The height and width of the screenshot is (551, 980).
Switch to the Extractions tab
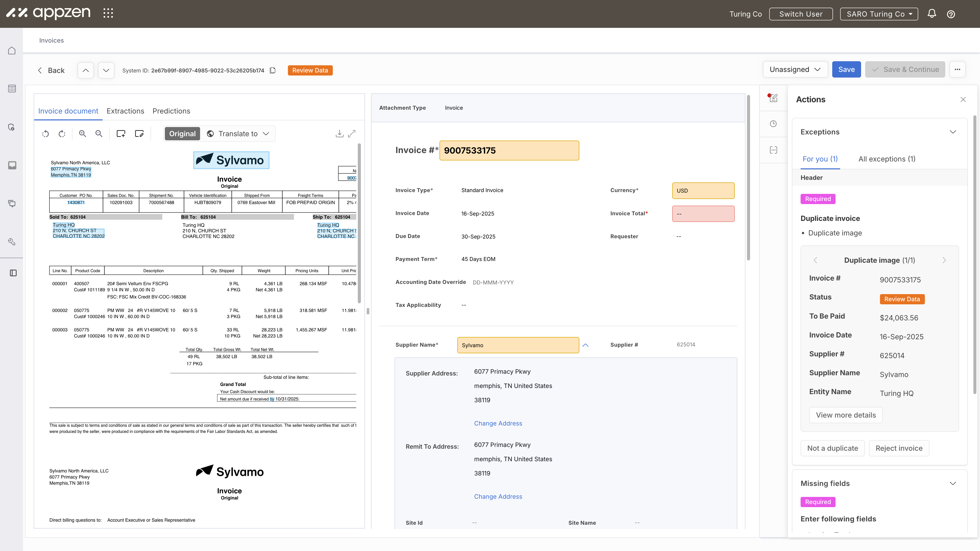coord(125,111)
